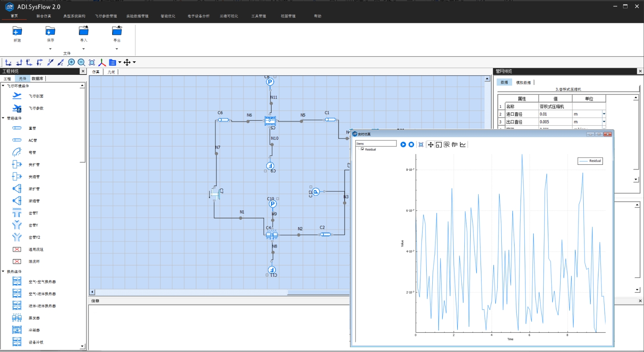
Task: Click the four-arrow move icon in main toolbar
Action: tap(127, 62)
